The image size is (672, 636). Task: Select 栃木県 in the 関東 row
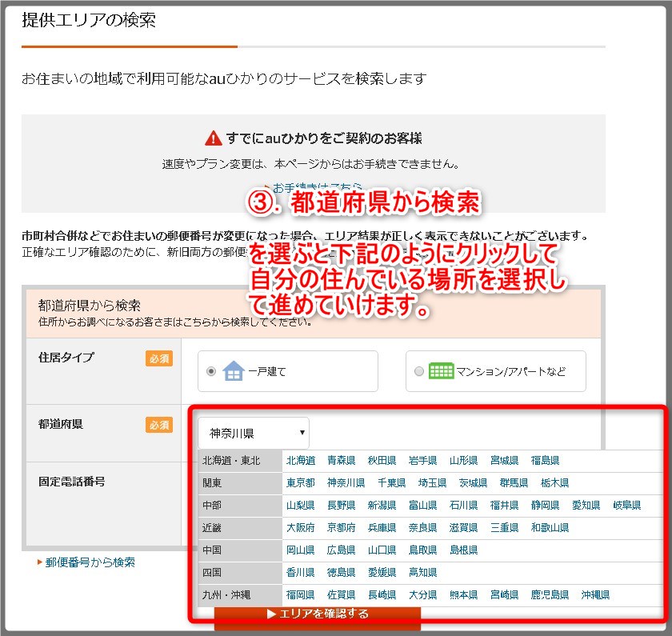pos(554,482)
